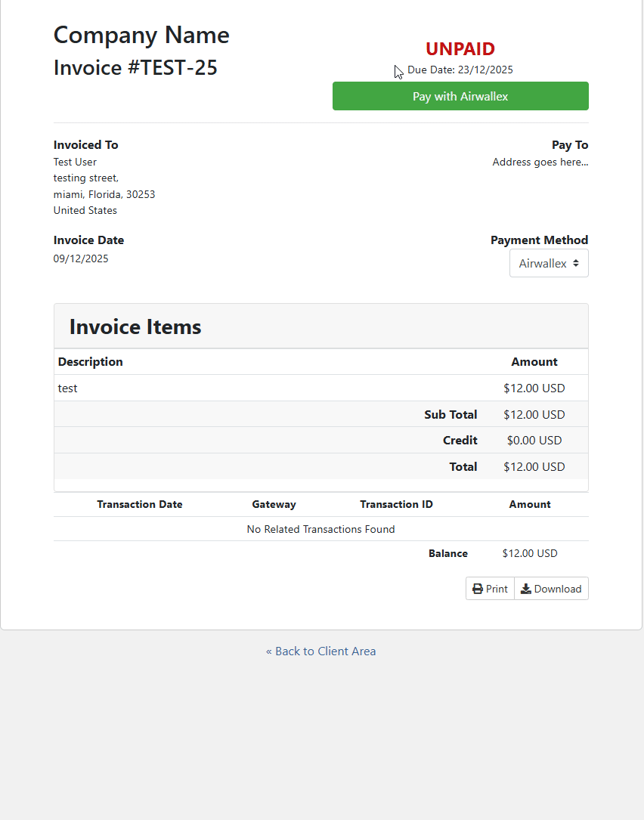Click the Download button

pos(551,588)
